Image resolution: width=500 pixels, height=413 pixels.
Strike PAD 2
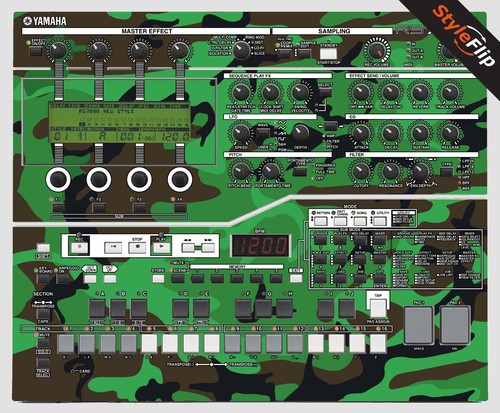(x=455, y=325)
